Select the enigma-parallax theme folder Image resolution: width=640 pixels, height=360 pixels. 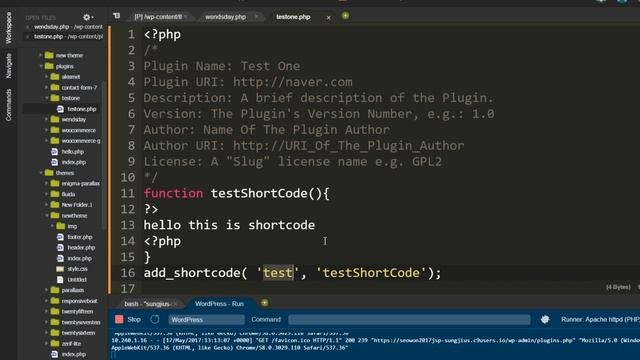(x=80, y=183)
